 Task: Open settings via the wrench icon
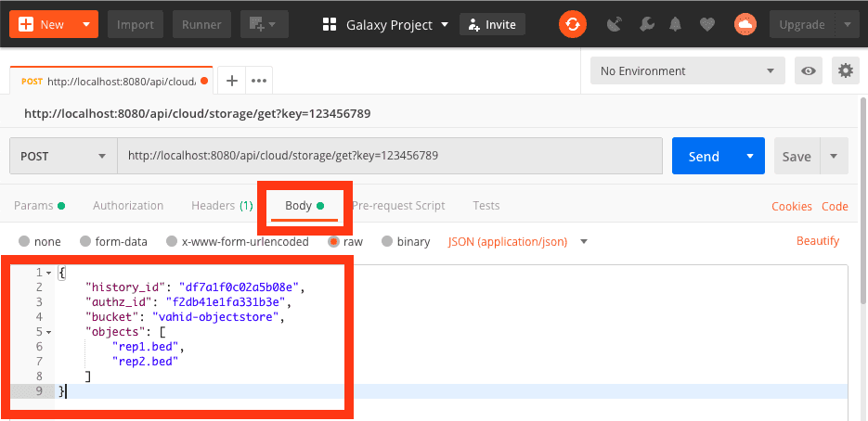(x=647, y=25)
